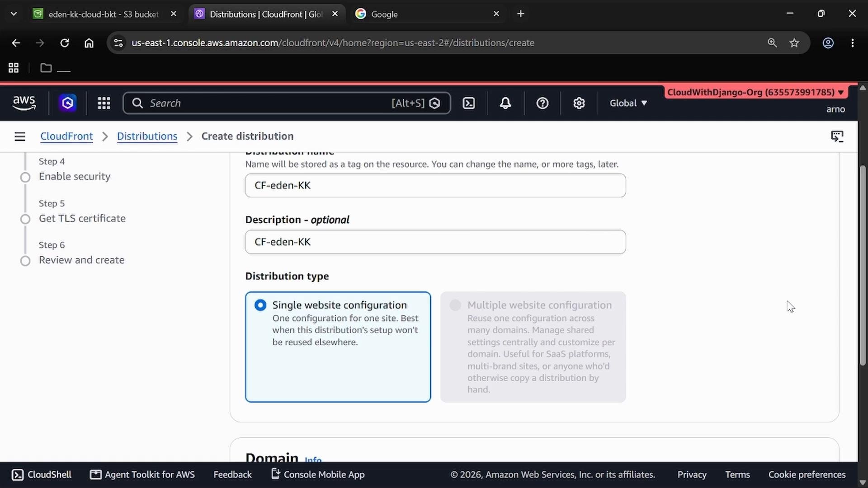868x488 pixels.
Task: Click the page vertical scrollbar thumb
Action: pyautogui.click(x=863, y=266)
